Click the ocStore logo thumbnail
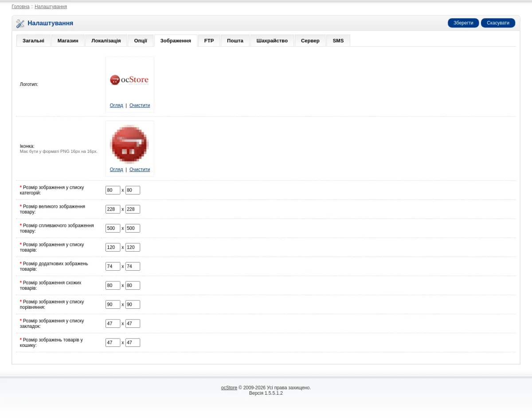The image size is (532, 420). pyautogui.click(x=129, y=80)
